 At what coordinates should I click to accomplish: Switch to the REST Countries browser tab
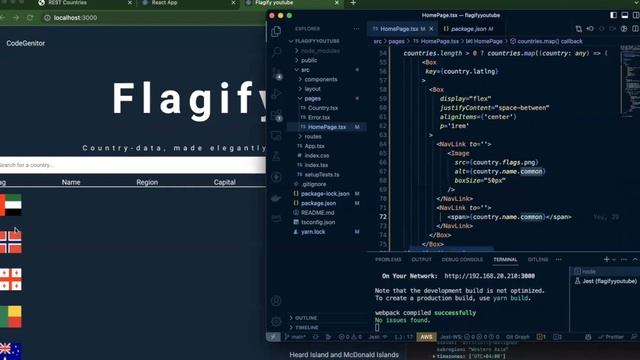(67, 3)
